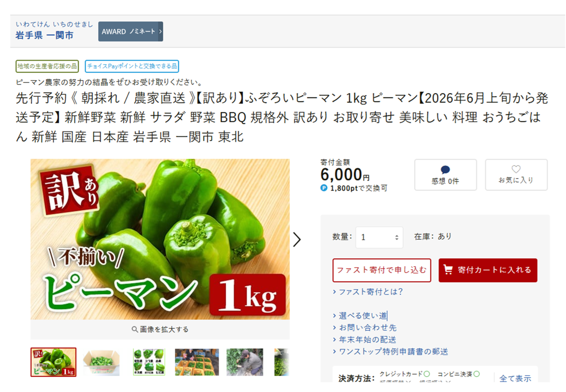Select the cardboard box thumbnail

pyautogui.click(x=101, y=362)
